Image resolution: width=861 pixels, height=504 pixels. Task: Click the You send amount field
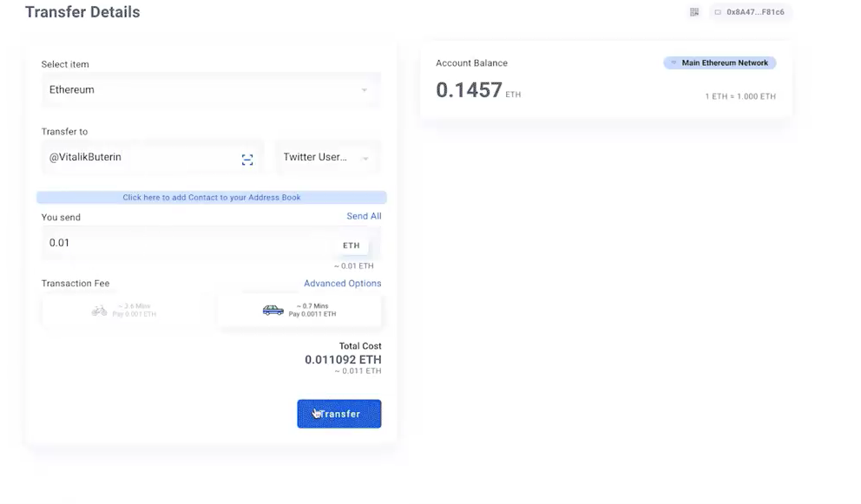[211, 243]
